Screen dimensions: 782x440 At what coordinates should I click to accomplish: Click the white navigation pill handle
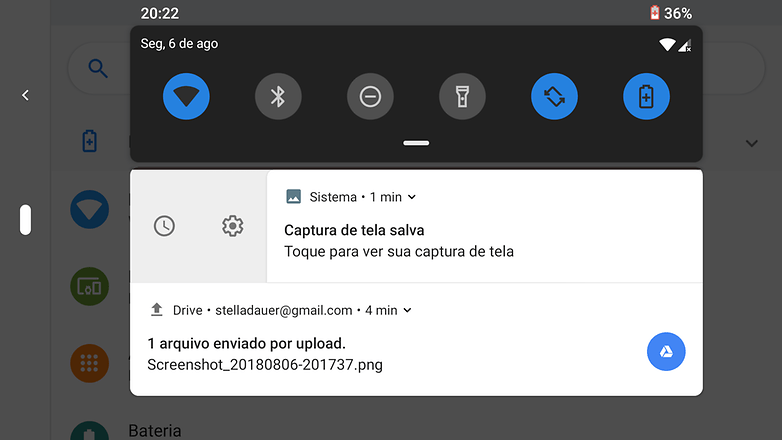pos(25,220)
